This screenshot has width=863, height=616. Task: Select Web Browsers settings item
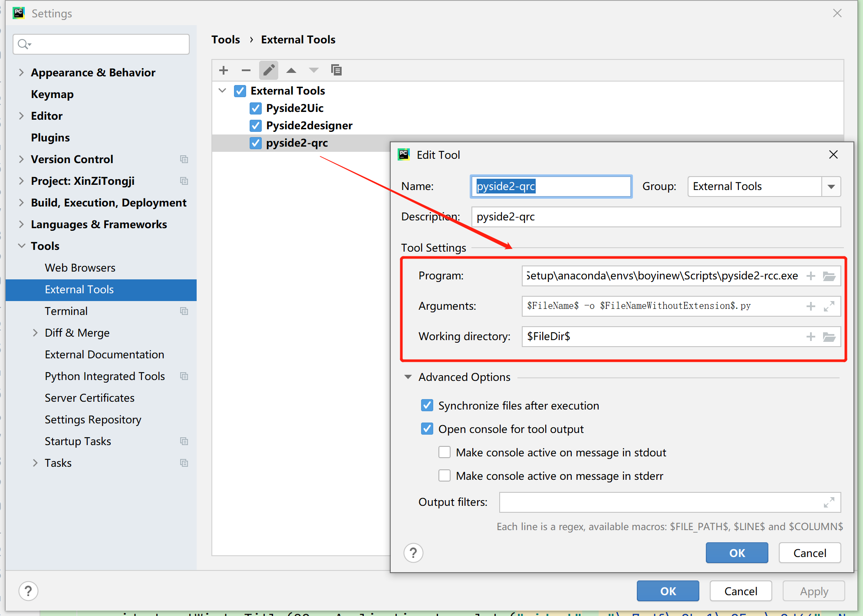coord(80,268)
